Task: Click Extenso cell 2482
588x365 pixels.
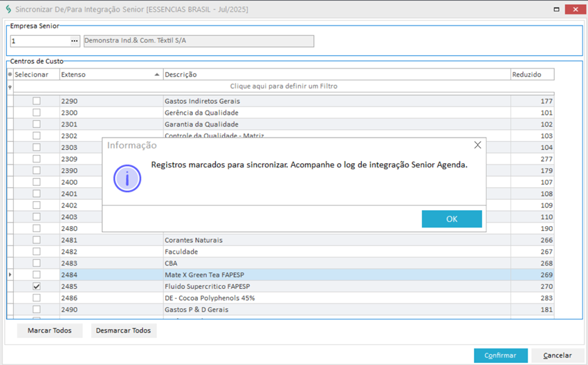Action: coord(111,252)
